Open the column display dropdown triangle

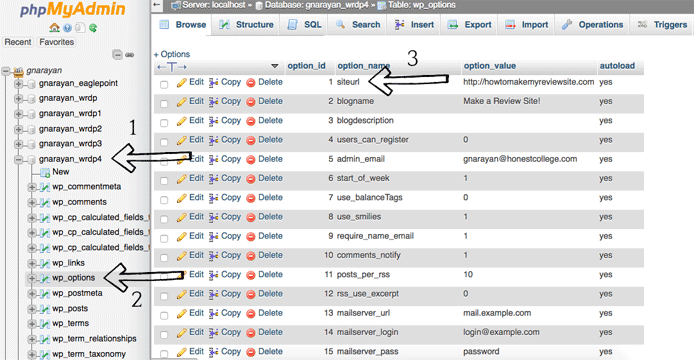tap(274, 66)
